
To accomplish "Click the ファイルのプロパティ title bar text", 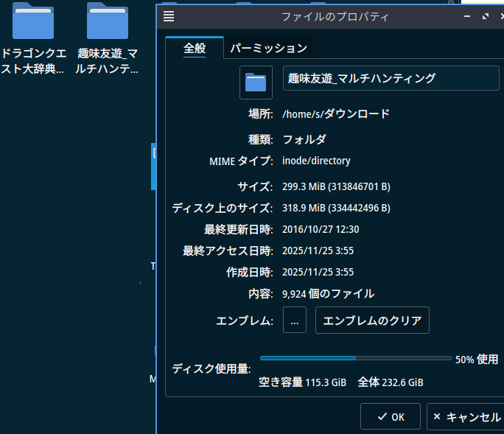I will tap(335, 16).
